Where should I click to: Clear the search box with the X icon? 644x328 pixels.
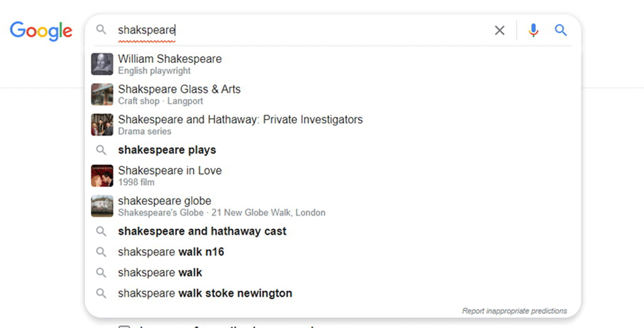pos(500,31)
